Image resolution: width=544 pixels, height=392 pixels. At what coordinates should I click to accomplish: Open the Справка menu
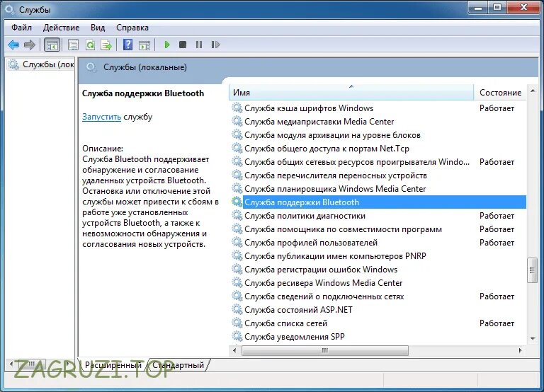(132, 28)
